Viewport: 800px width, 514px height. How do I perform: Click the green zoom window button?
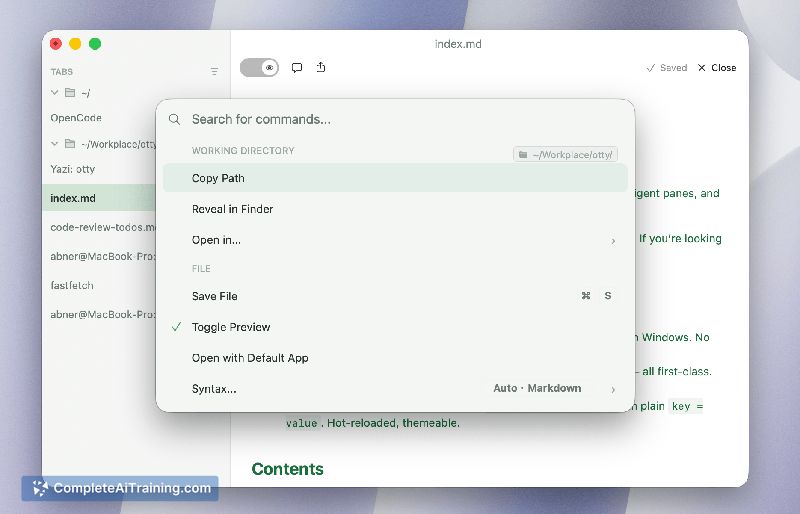tap(95, 44)
